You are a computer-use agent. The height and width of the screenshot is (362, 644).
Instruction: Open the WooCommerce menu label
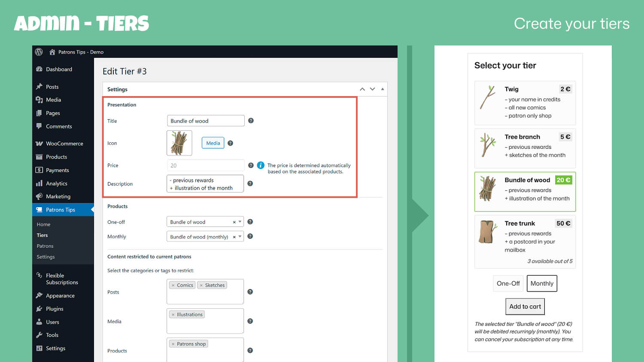(64, 143)
